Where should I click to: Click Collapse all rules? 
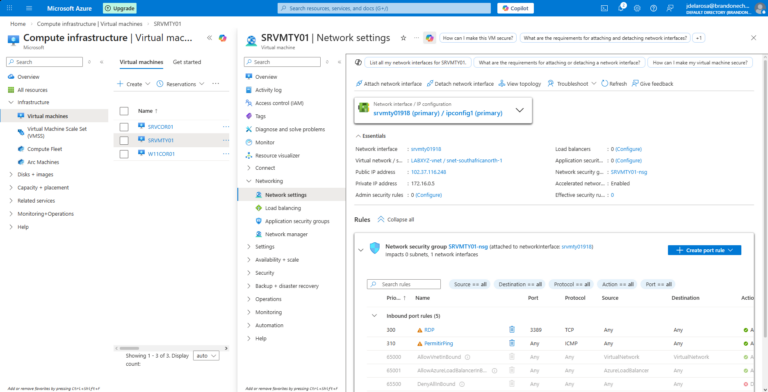point(395,220)
